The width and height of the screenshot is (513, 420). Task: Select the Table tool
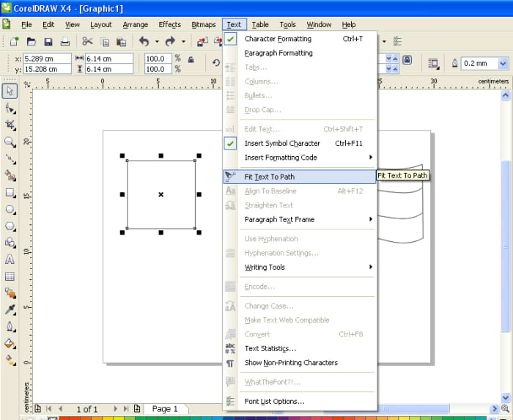click(10, 276)
